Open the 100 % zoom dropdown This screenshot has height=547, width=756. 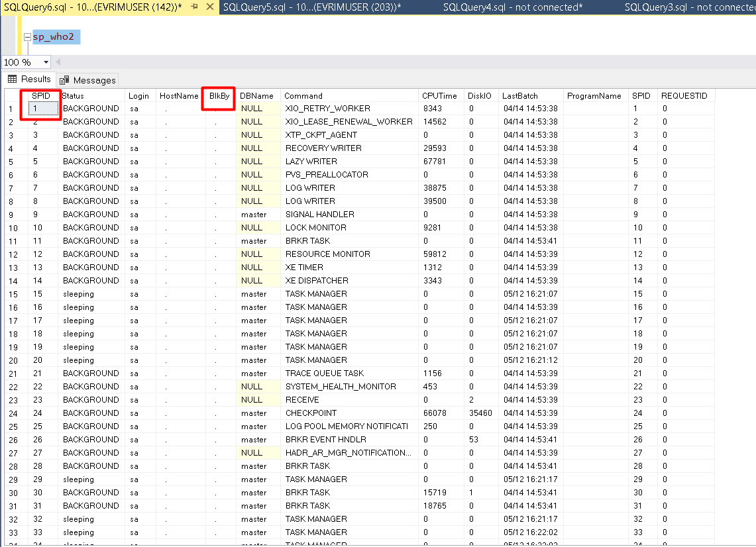(x=46, y=62)
